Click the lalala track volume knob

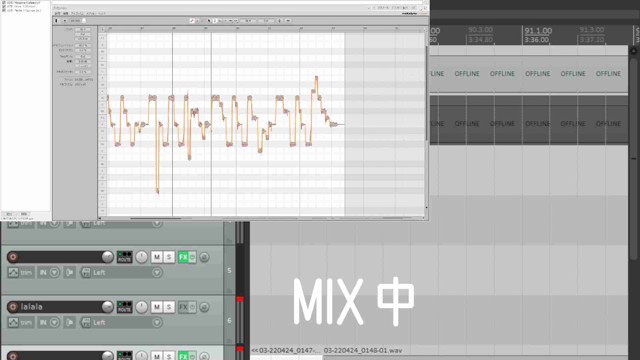pos(108,307)
